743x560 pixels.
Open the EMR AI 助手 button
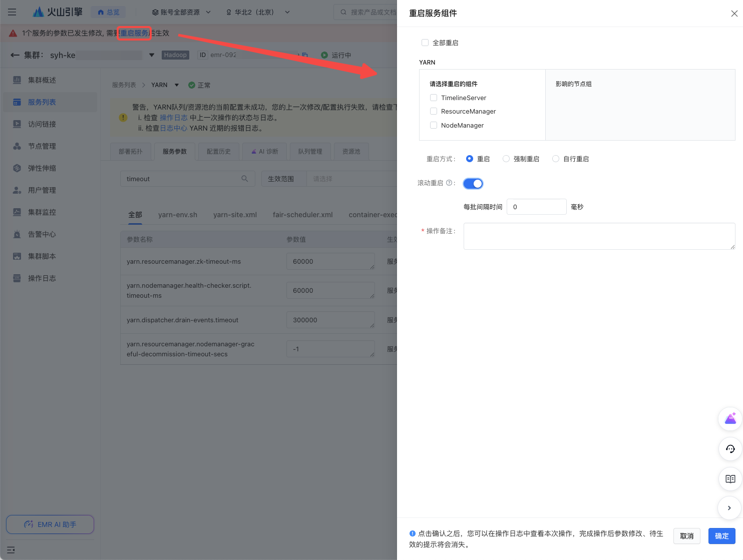coord(50,524)
